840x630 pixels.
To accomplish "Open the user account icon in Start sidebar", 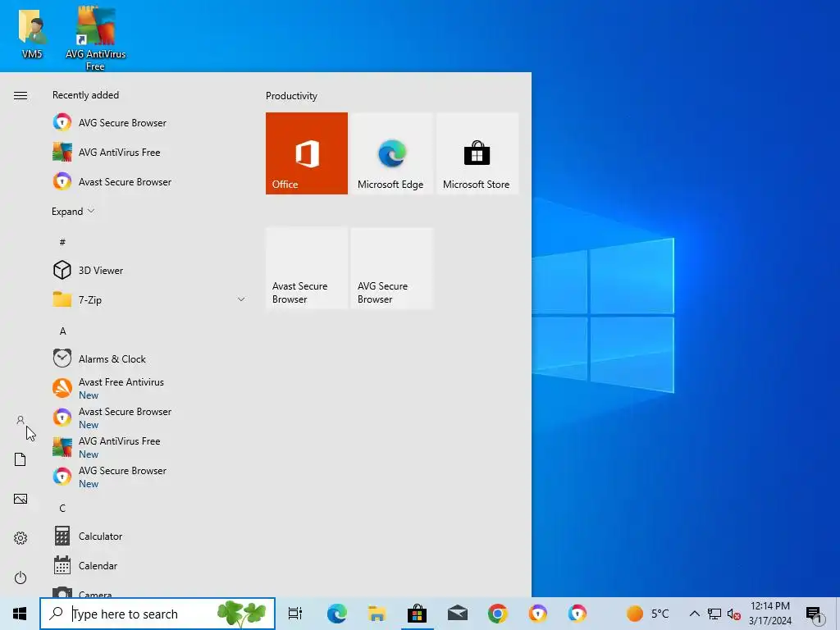I will point(21,420).
